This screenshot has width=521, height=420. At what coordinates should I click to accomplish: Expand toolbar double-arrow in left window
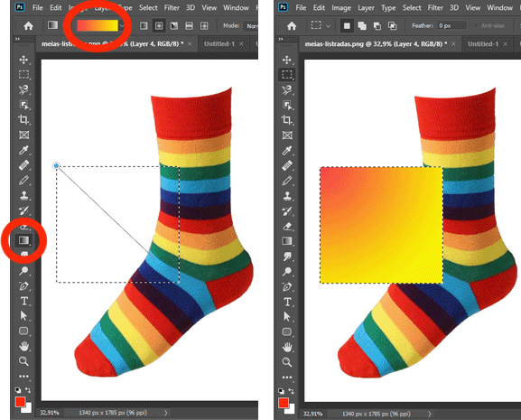(x=17, y=39)
